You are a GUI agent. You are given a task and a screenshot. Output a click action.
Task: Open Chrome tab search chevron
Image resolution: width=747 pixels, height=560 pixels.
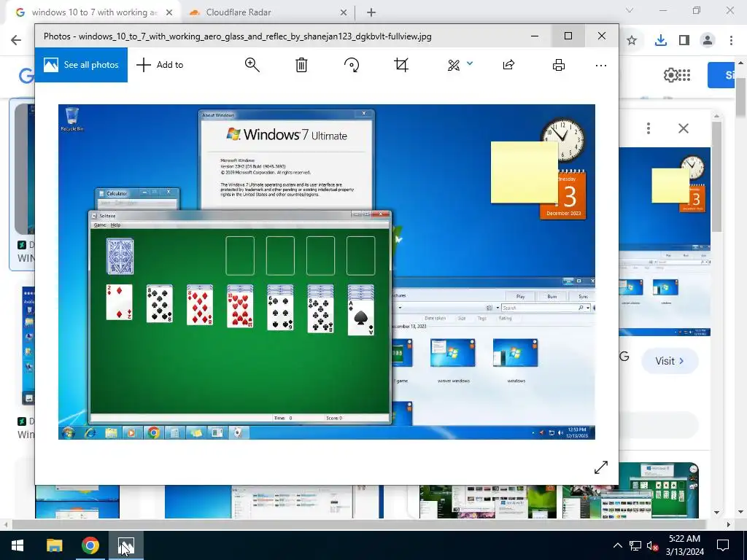tap(630, 10)
